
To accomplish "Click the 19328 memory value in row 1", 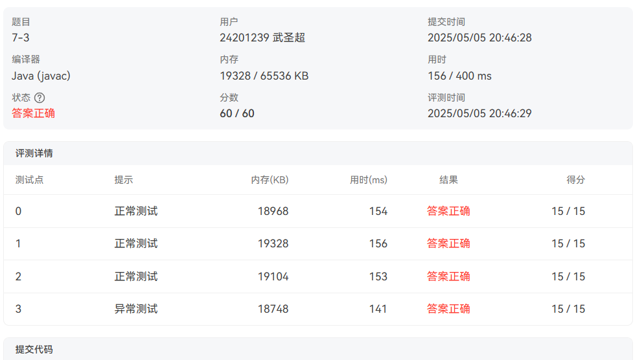I will [x=273, y=243].
